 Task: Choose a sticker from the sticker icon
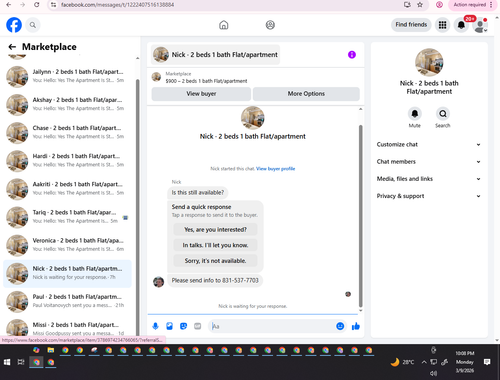pyautogui.click(x=183, y=326)
